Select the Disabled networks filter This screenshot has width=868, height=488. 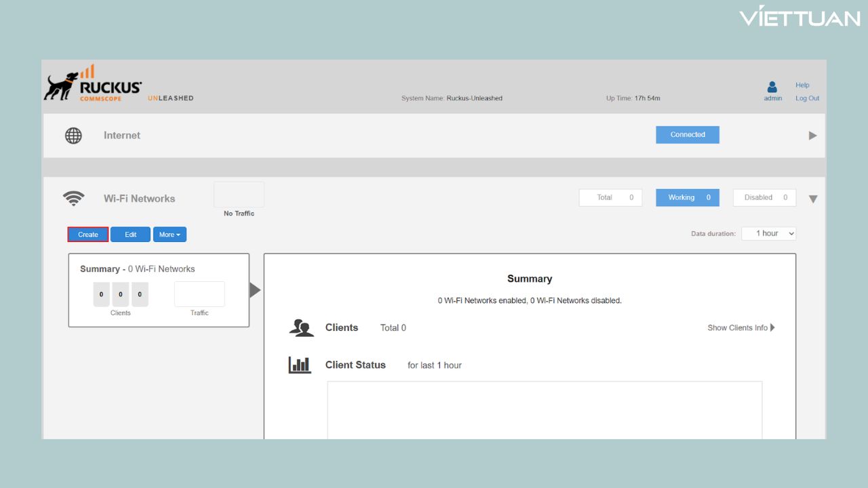764,198
